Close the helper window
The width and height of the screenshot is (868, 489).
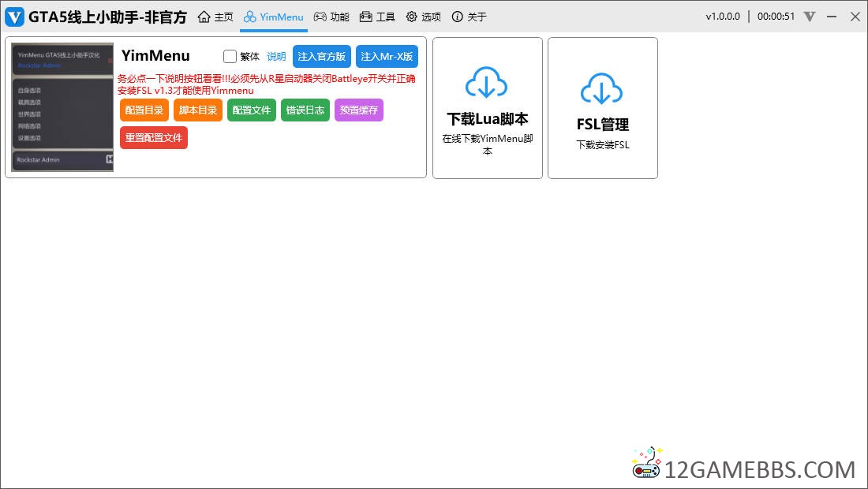pos(855,17)
